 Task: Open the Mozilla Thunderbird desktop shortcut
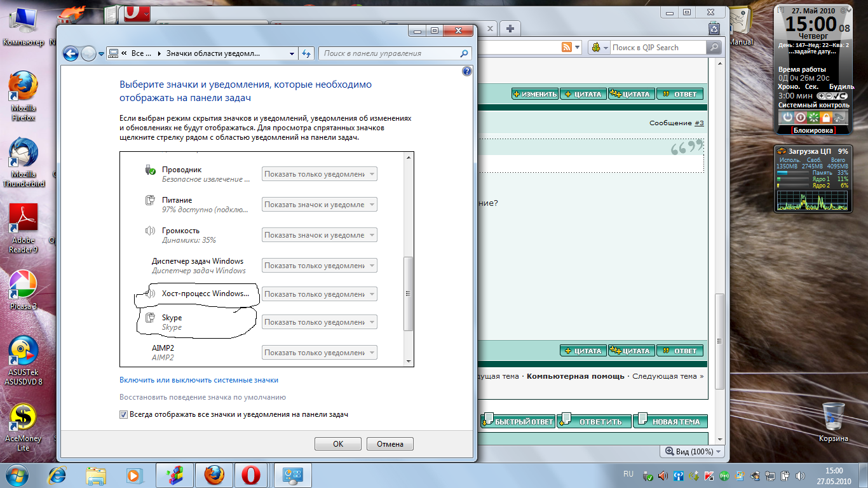24,163
